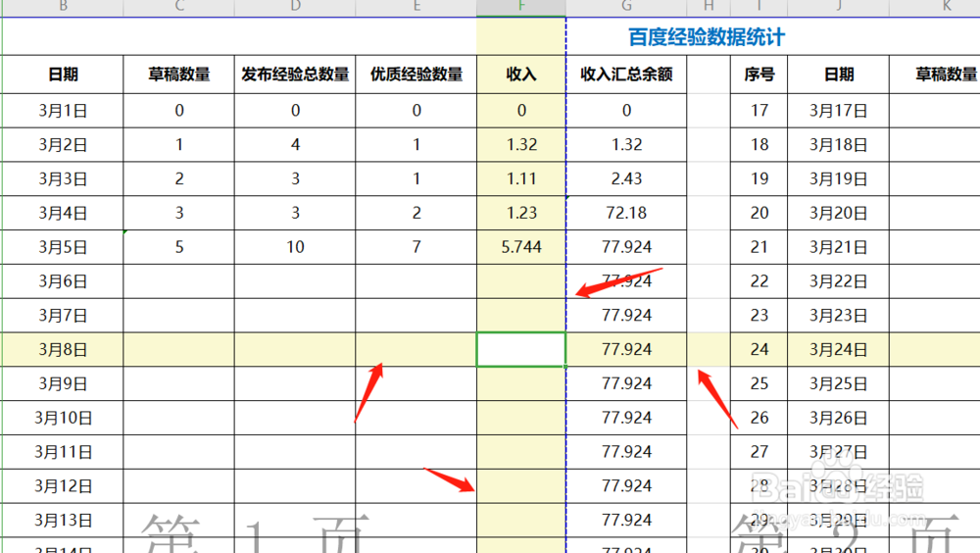This screenshot has height=553, width=980.
Task: Click the 1.32 value in the 收入 column
Action: point(521,145)
